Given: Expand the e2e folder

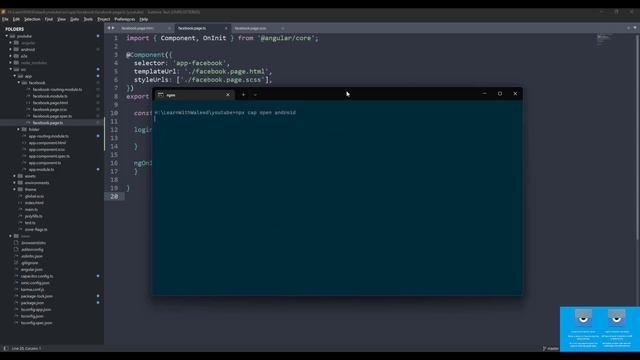Looking at the screenshot, I should click(11, 56).
